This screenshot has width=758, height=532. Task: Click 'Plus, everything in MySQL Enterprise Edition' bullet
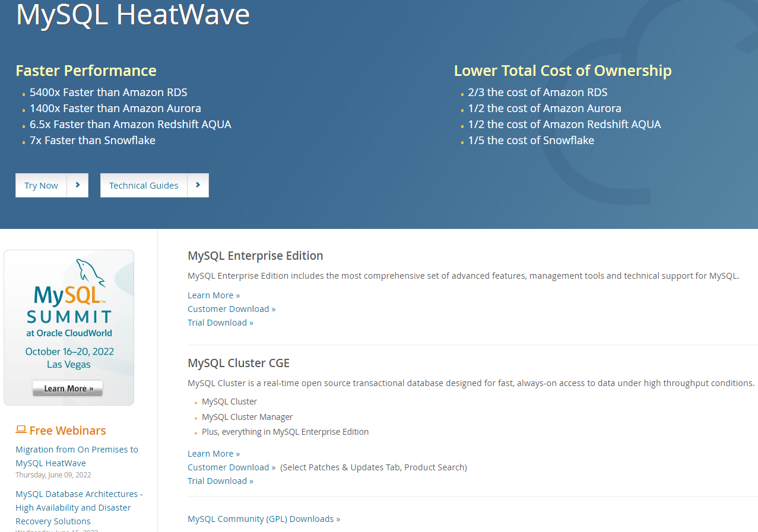[286, 432]
